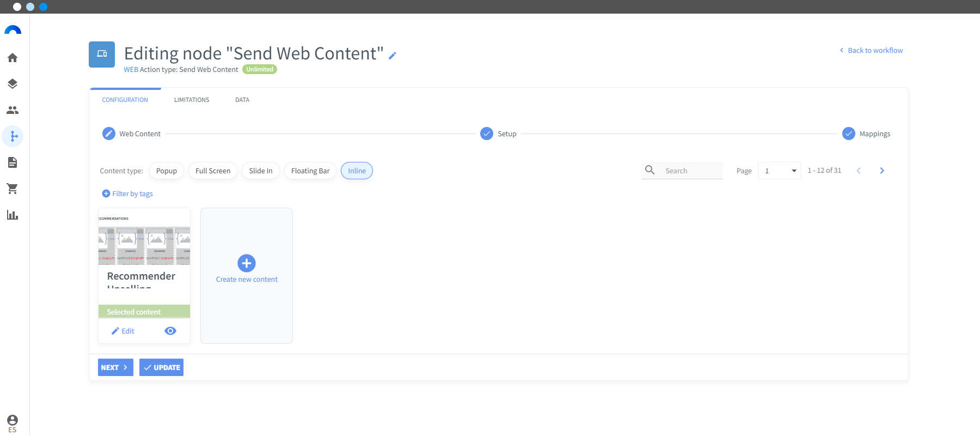Switch to the Data tab

(242, 100)
